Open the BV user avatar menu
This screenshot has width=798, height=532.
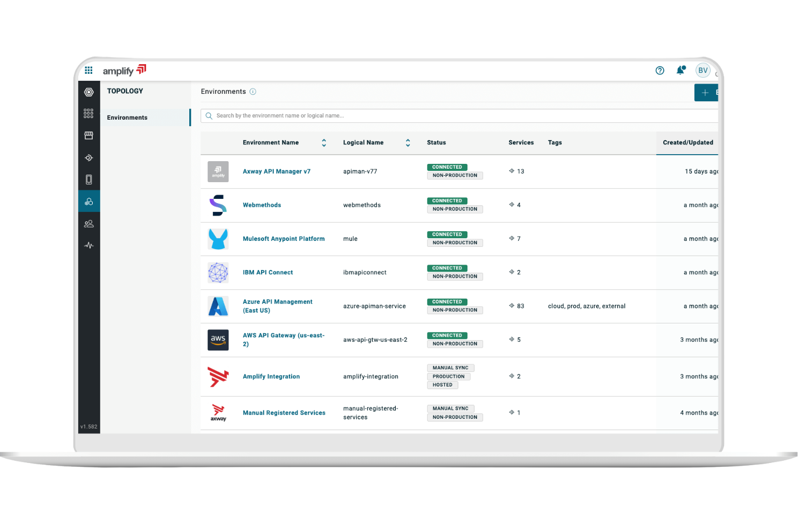pyautogui.click(x=703, y=71)
